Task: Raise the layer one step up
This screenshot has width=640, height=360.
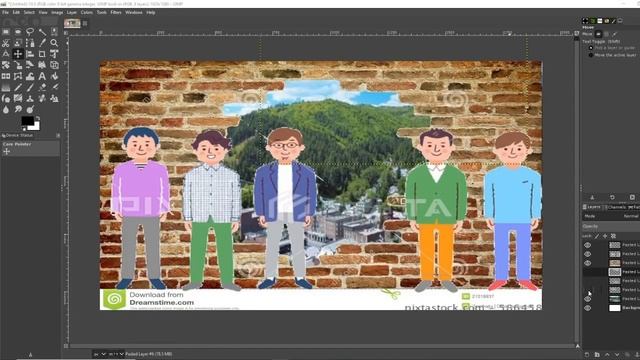Action: tap(607, 355)
